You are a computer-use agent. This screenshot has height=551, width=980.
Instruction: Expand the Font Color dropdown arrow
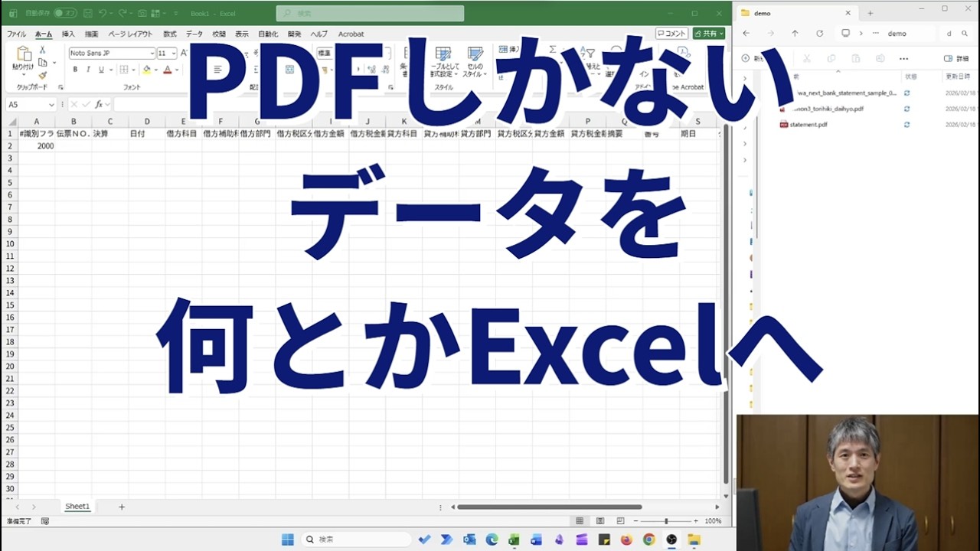(176, 70)
